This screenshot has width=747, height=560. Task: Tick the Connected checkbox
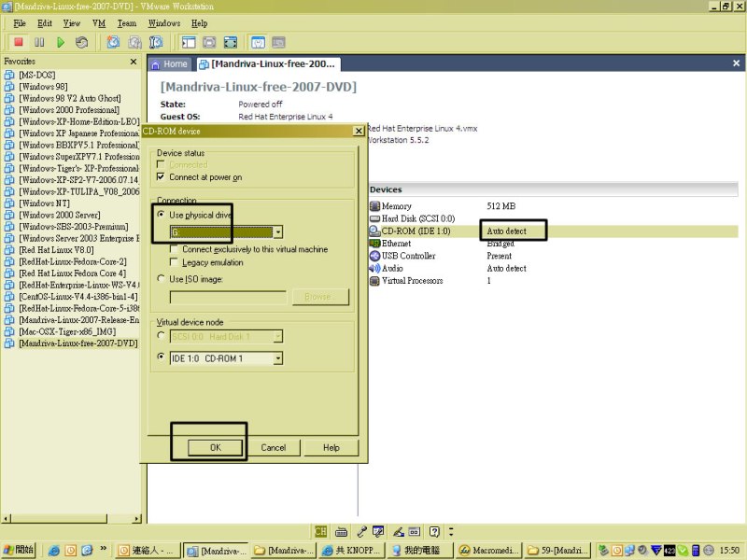[x=161, y=164]
